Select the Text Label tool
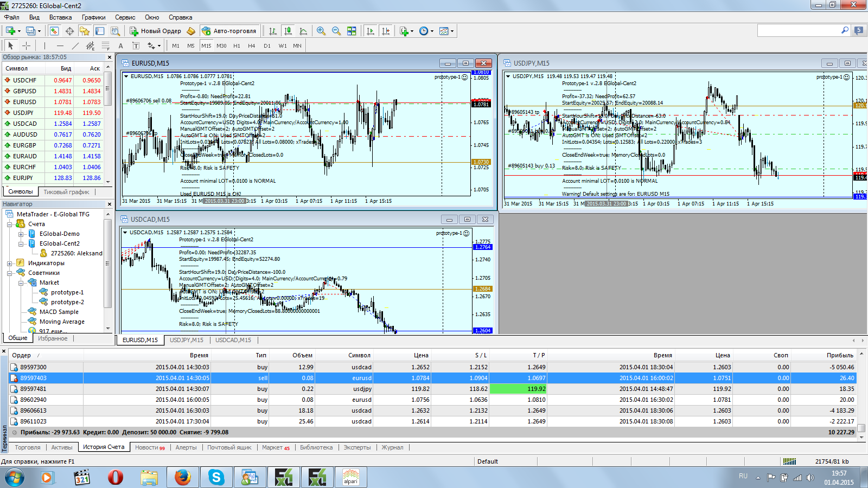The height and width of the screenshot is (488, 868). [136, 46]
